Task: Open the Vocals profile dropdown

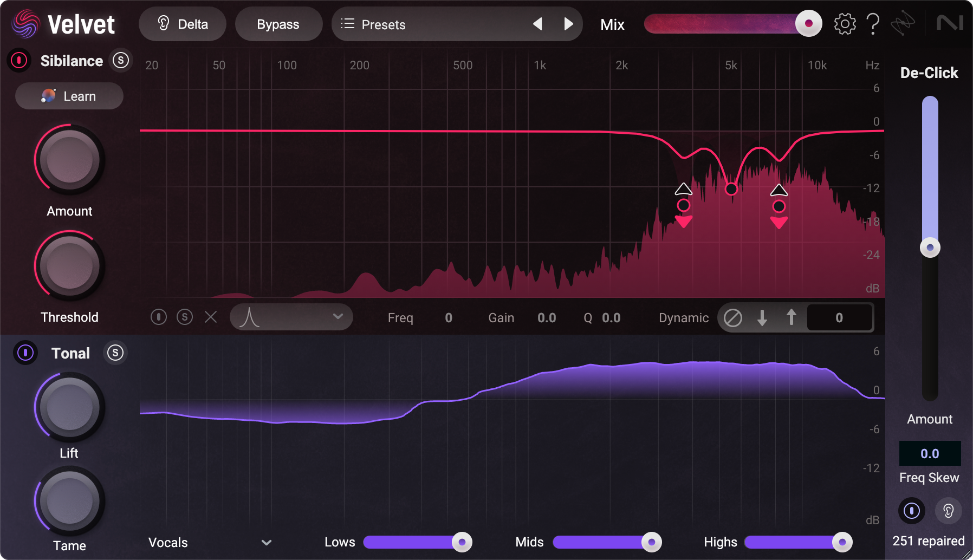Action: [x=209, y=542]
